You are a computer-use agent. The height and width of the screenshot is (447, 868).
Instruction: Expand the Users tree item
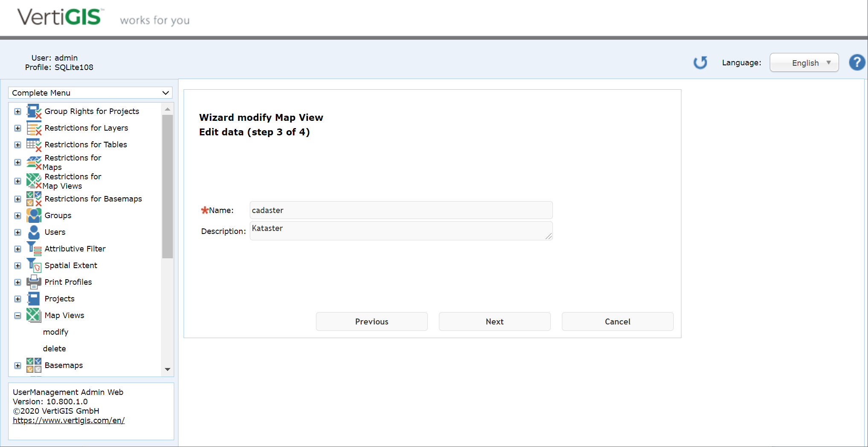click(18, 232)
